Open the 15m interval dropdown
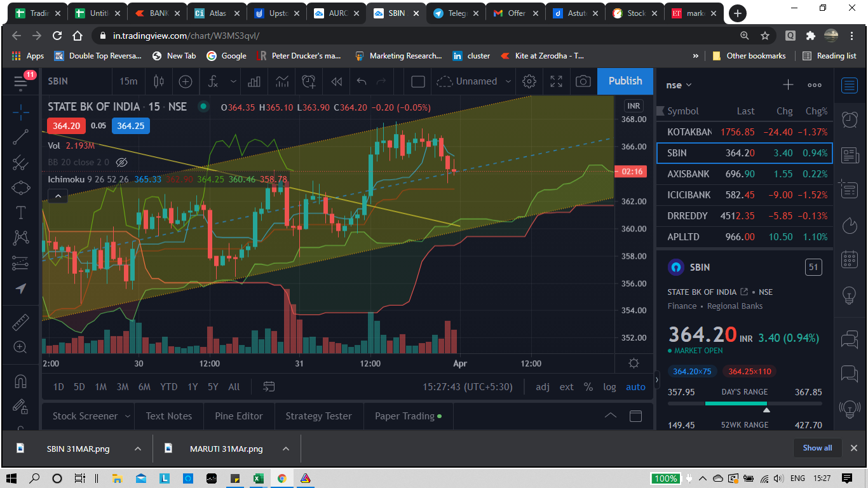Image resolution: width=868 pixels, height=488 pixels. (x=128, y=81)
